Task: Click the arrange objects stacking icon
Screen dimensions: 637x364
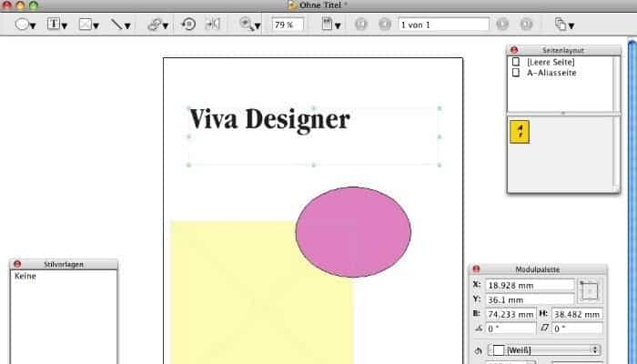Action: (x=561, y=25)
